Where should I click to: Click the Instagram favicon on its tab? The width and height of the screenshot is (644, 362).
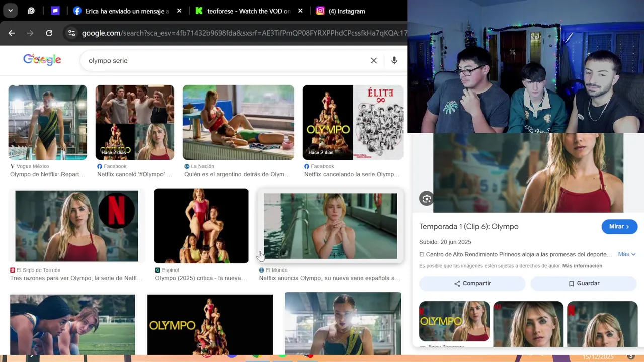[x=320, y=11]
